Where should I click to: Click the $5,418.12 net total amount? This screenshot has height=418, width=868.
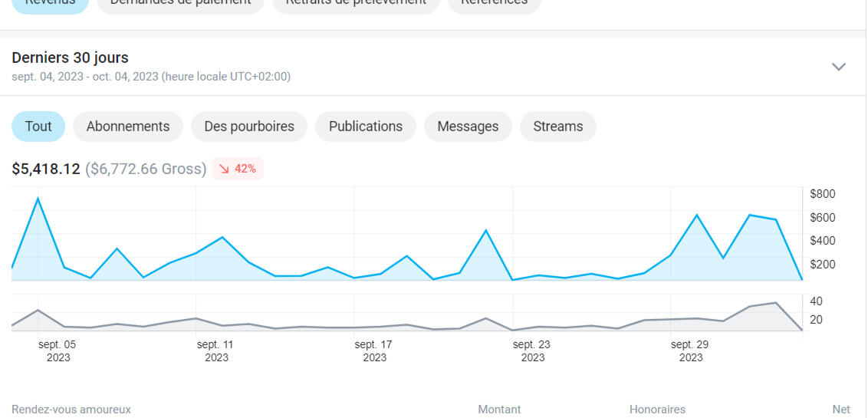point(46,169)
